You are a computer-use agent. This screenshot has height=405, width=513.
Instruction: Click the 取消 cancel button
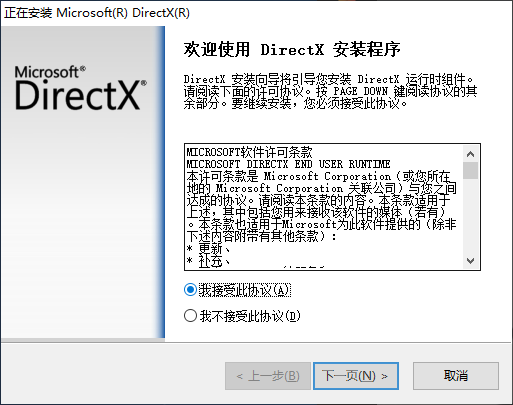coord(456,376)
